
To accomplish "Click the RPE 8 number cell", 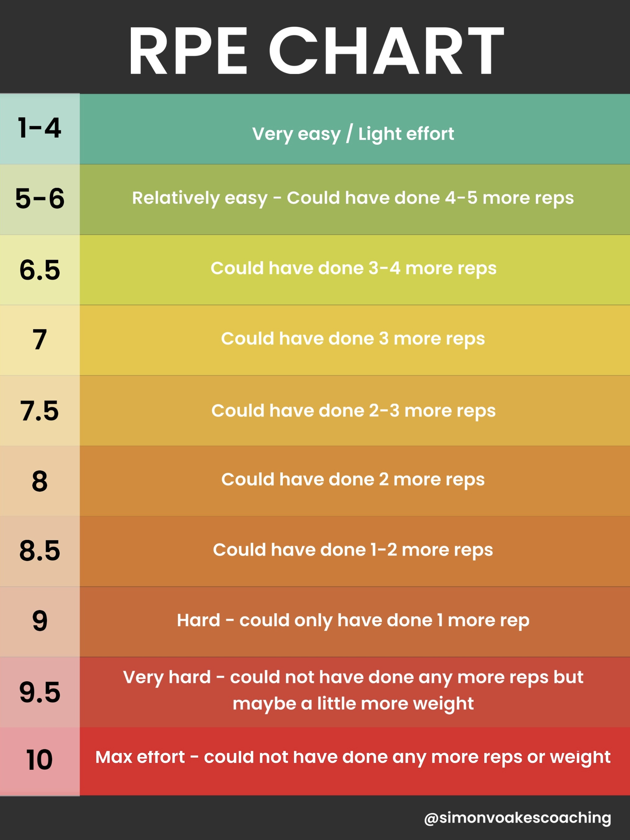I will coord(39,481).
